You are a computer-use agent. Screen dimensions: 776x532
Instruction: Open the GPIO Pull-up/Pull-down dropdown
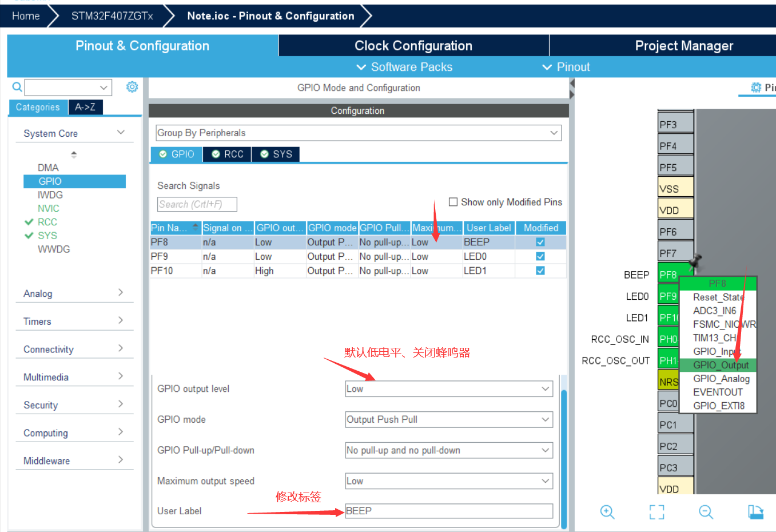pos(449,451)
